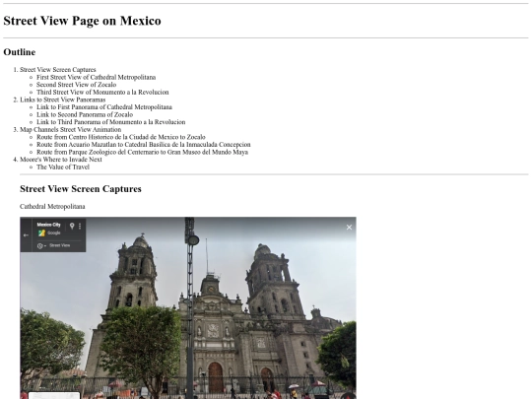
Task: Click 'The Value of Travel' entry
Action: [x=63, y=166]
